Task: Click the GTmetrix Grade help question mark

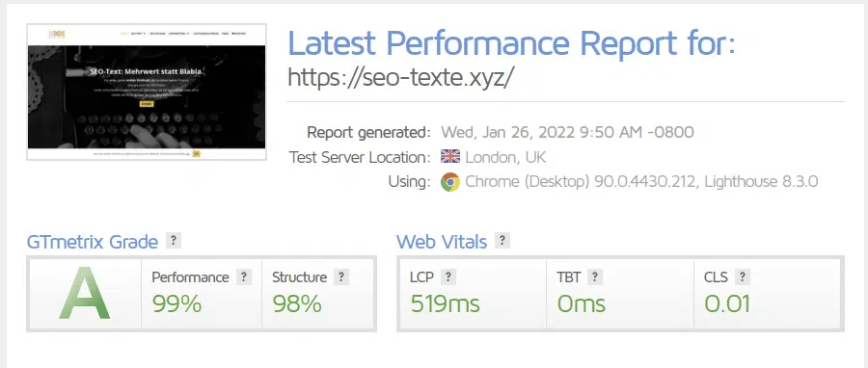Action: [x=174, y=241]
